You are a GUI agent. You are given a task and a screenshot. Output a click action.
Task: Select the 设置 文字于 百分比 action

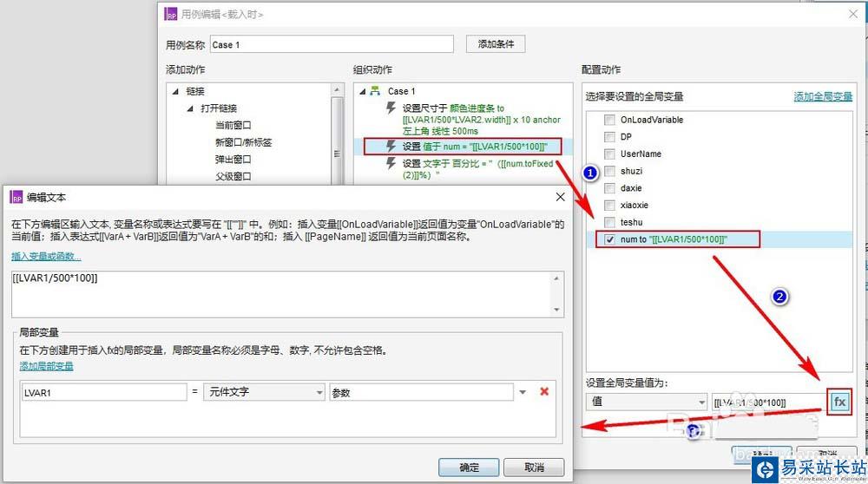coord(477,169)
